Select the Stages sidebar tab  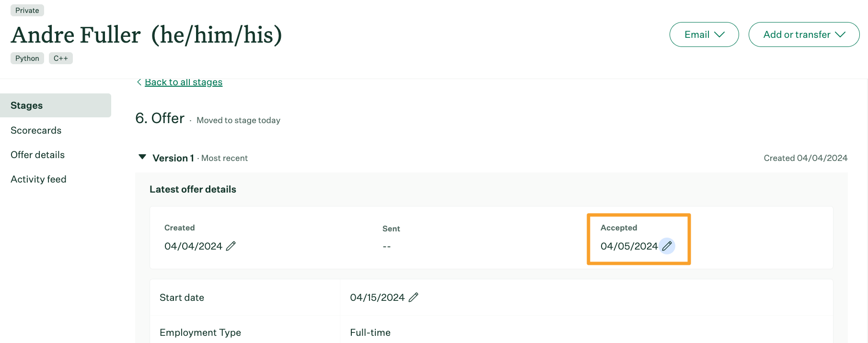(55, 105)
